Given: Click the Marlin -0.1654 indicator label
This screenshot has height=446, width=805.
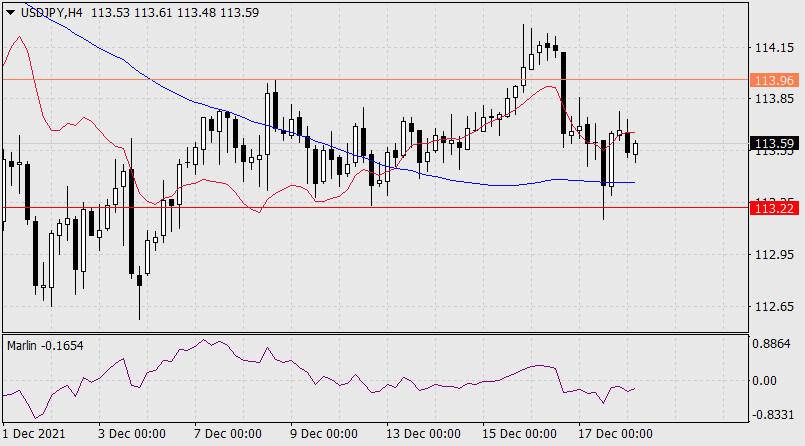Looking at the screenshot, I should [45, 346].
